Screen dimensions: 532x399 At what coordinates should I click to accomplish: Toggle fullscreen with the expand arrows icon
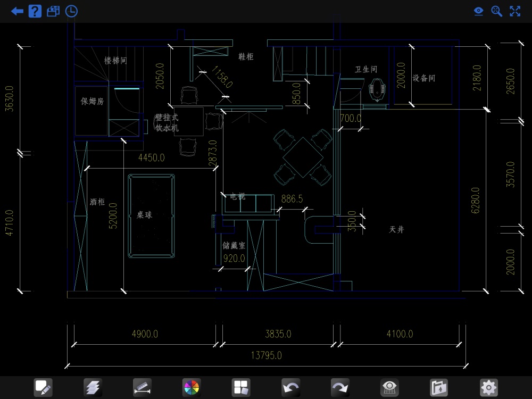point(515,11)
